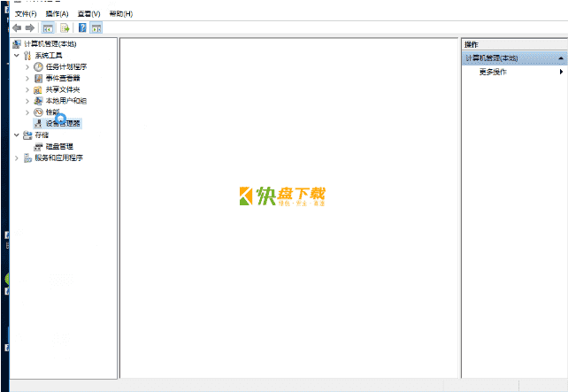Select 系统工具 label in the tree
Viewport: 568px width, 392px height.
click(48, 56)
